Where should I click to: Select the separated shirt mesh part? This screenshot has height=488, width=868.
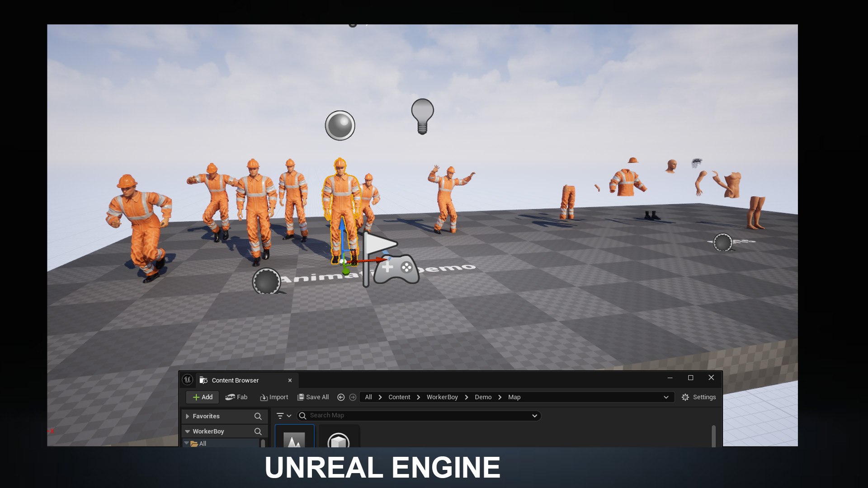tap(627, 183)
